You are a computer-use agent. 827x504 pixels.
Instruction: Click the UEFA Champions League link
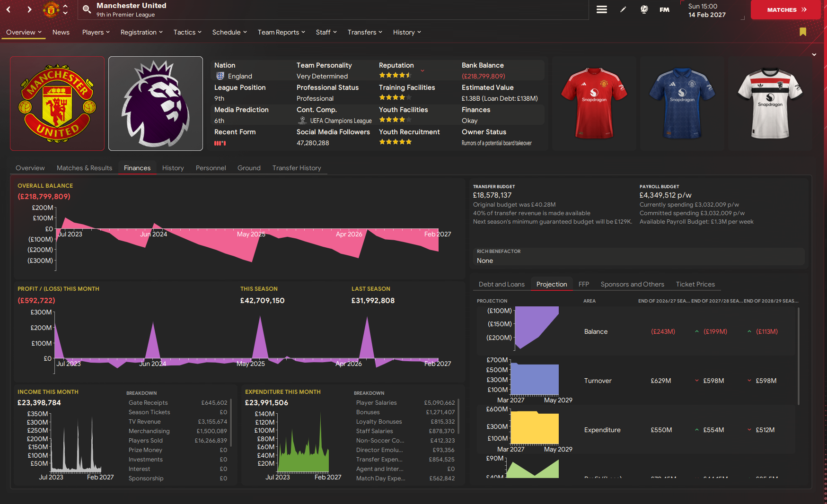[341, 121]
